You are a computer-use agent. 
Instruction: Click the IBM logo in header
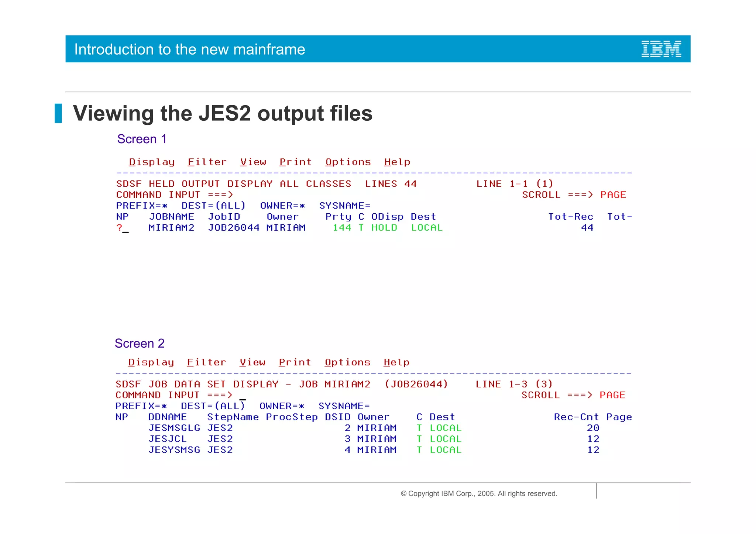coord(661,49)
